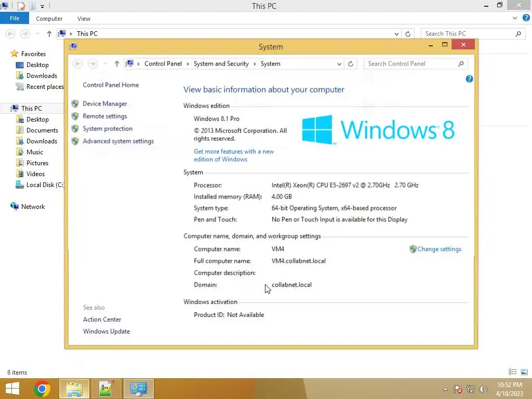Viewport: 532px width, 399px height.
Task: Select System and Security breadcrumb segment
Action: [x=221, y=64]
